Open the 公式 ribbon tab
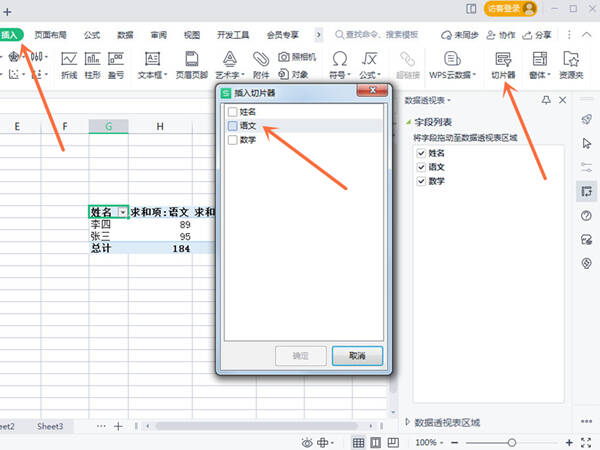 (x=92, y=35)
